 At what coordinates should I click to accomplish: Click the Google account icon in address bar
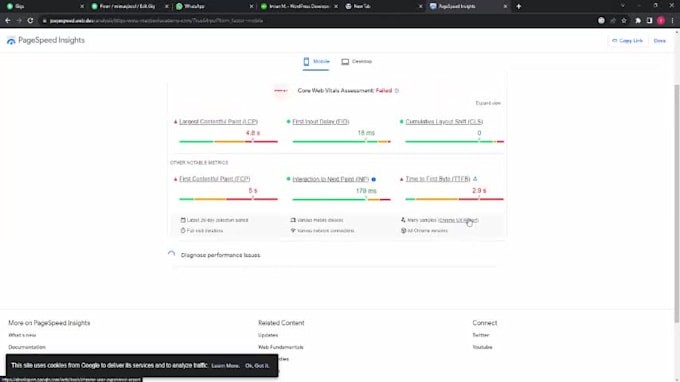click(601, 20)
